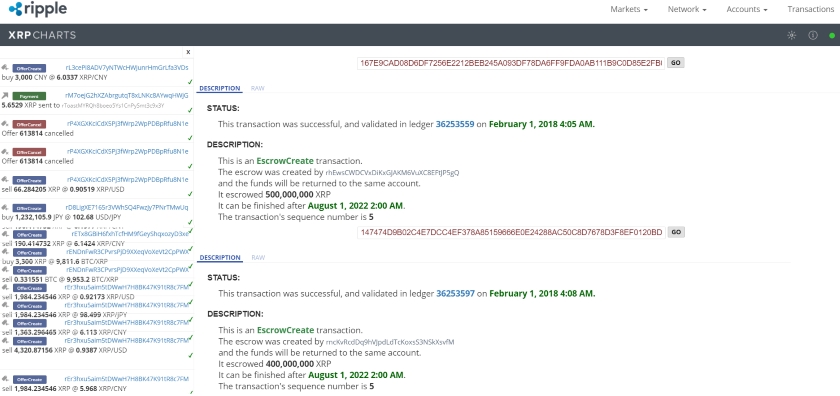The height and width of the screenshot is (396, 840).
Task: Open account link on sell 0.331551 BTC row
Action: (128, 269)
